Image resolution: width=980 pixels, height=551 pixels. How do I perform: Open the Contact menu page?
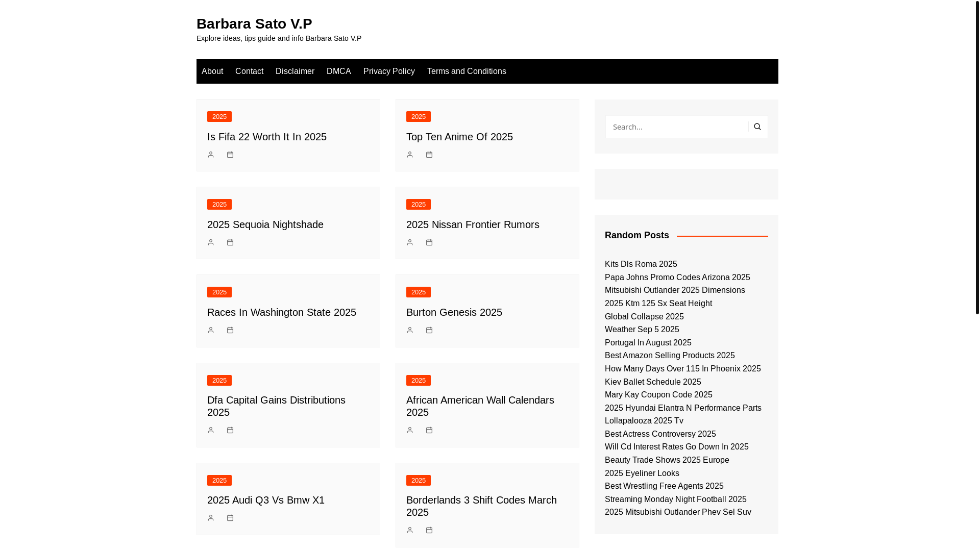click(249, 71)
